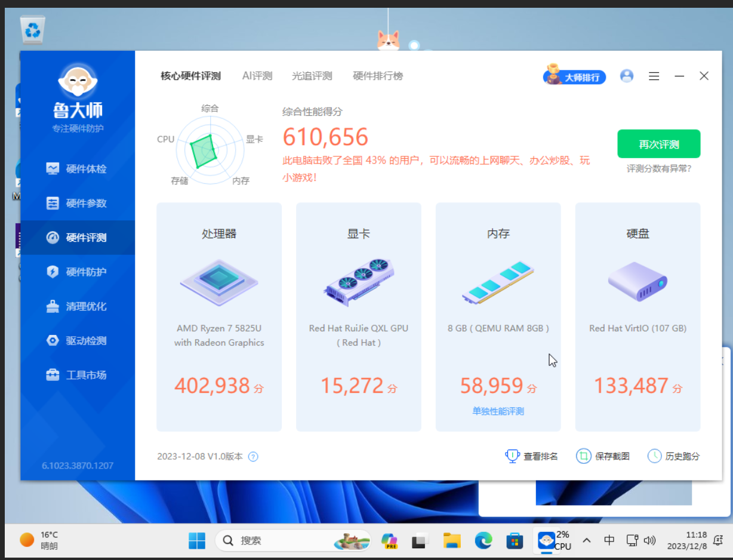Image resolution: width=733 pixels, height=560 pixels.
Task: Switch to the 核心硬件评测 tab
Action: (x=190, y=76)
